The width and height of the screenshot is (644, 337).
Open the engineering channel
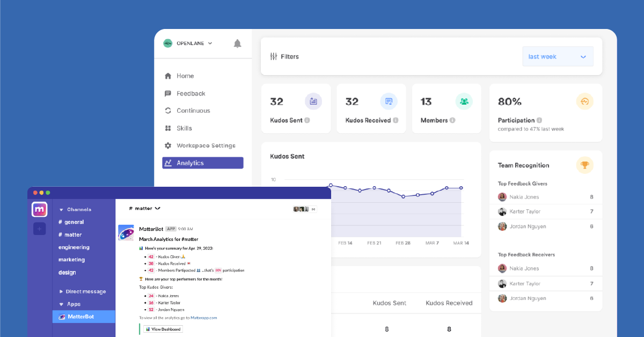click(74, 247)
